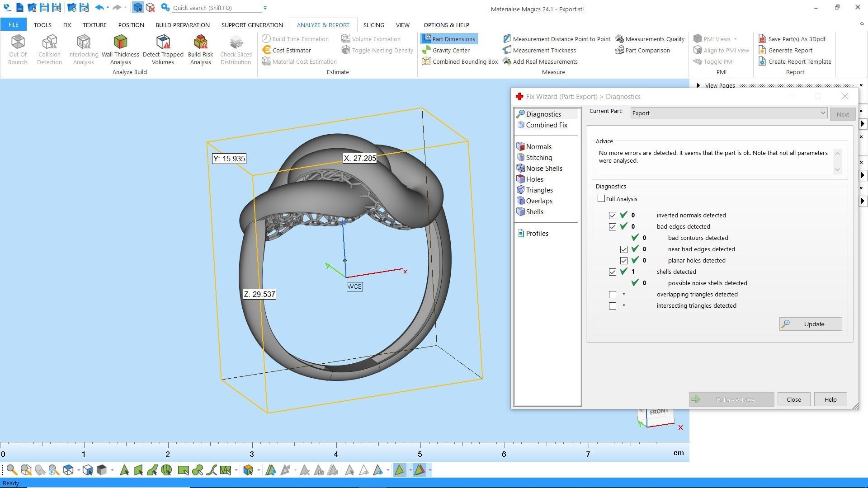Switch to the FIX tab
The height and width of the screenshot is (488, 868).
(x=67, y=25)
